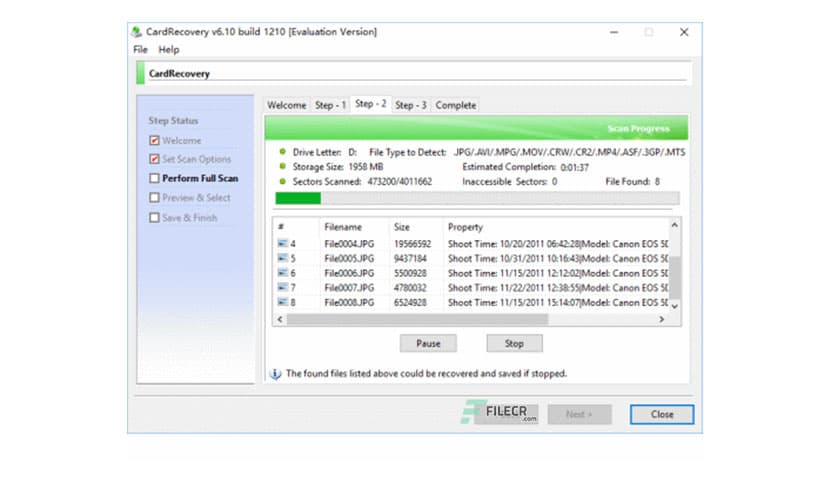The height and width of the screenshot is (484, 836).
Task: Open the Help menu
Action: click(x=168, y=50)
